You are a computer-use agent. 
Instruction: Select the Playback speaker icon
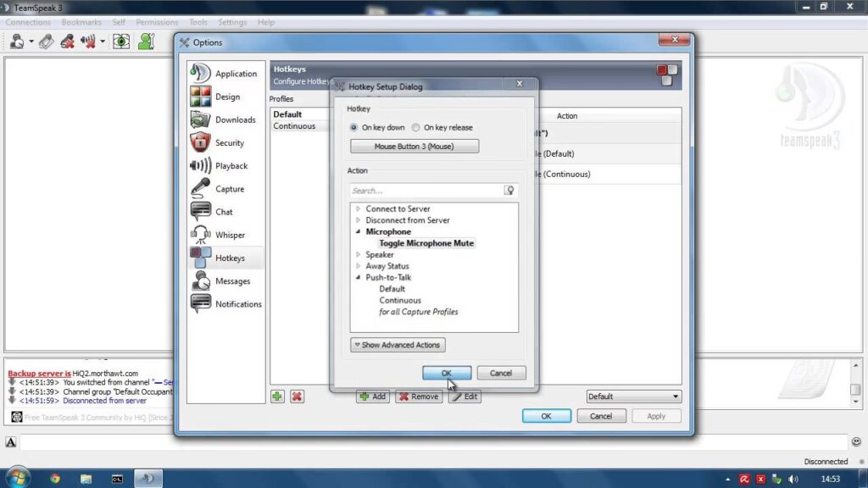tap(200, 165)
